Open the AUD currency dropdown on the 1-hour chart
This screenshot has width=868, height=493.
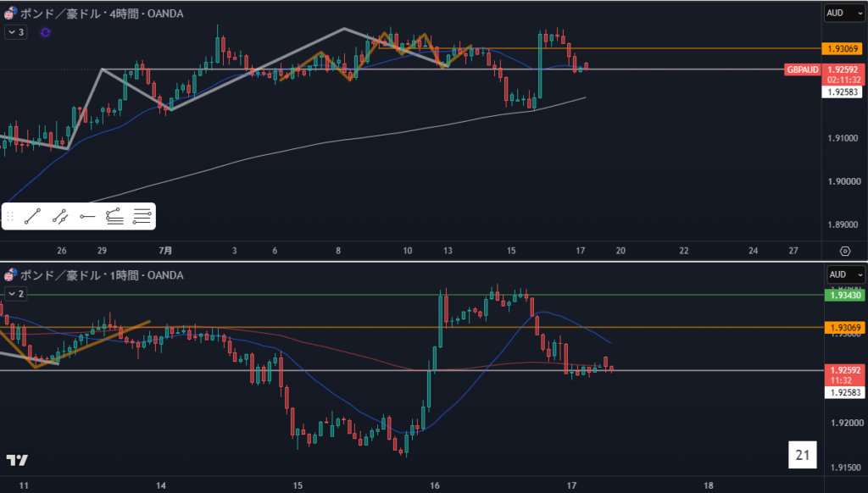845,274
